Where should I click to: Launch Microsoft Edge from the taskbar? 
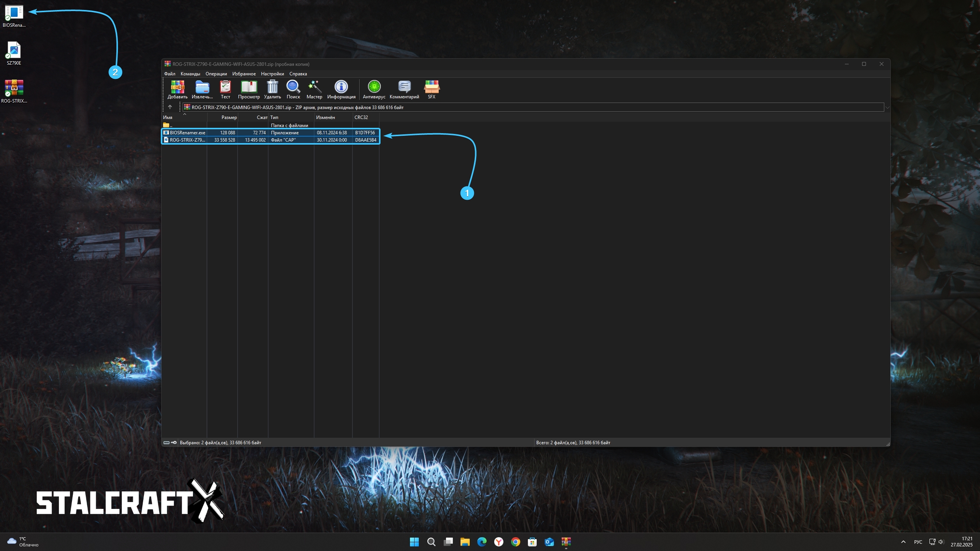(482, 542)
